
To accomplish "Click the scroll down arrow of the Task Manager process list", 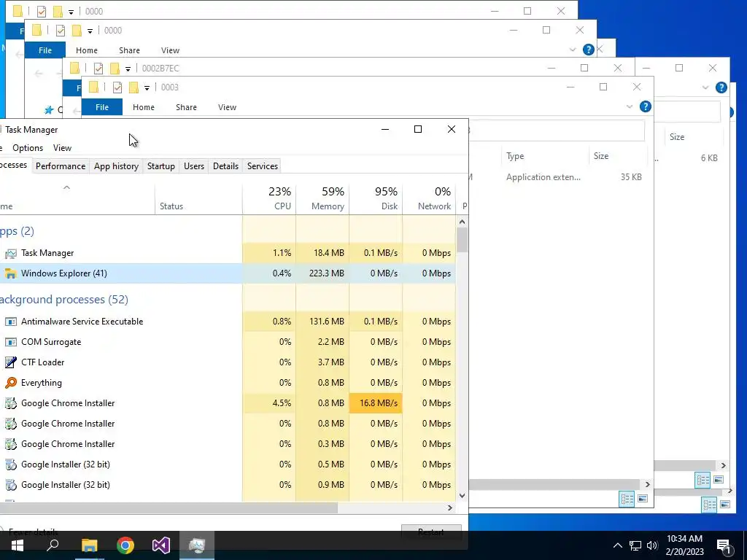I will 462,496.
